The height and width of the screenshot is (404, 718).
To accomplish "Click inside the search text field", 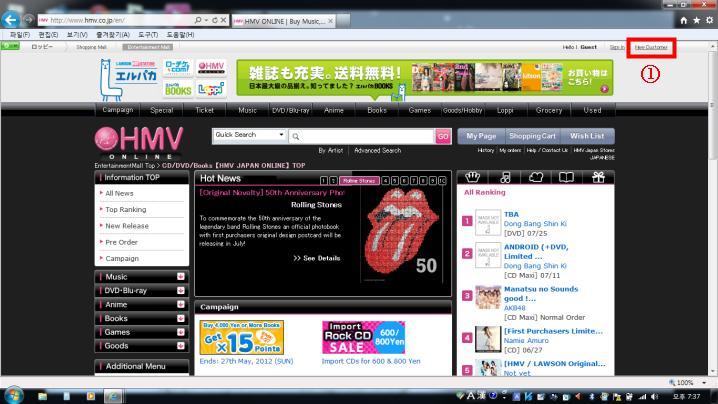I will 362,136.
